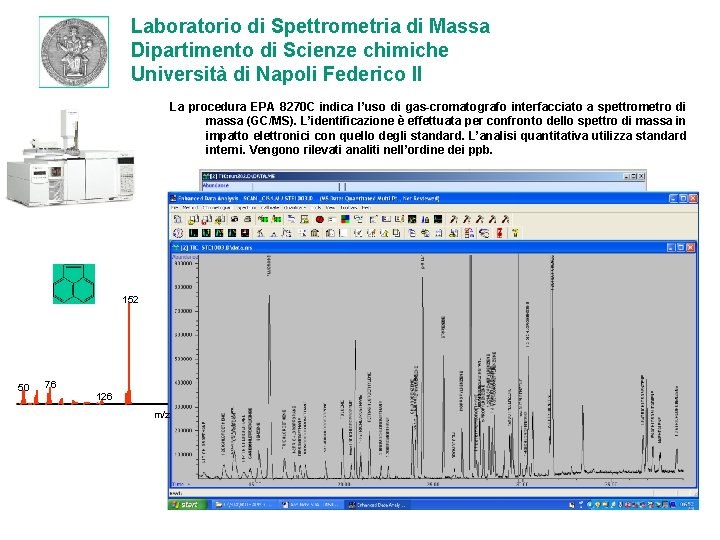The width and height of the screenshot is (720, 540).
Task: Click the yellow folder open-file icon in the top toolbar
Action: (193, 219)
